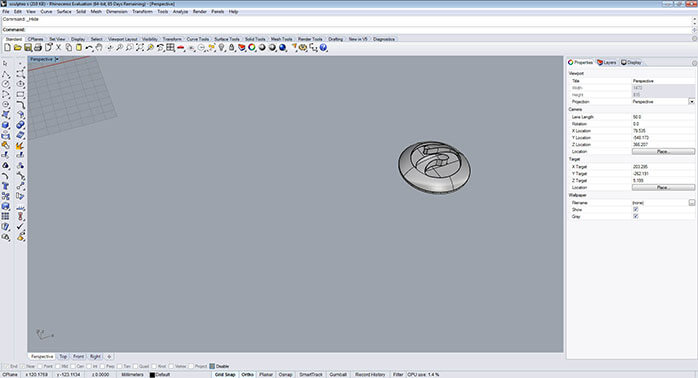
Task: Click the light bulb Hide icon
Action: coord(221,48)
